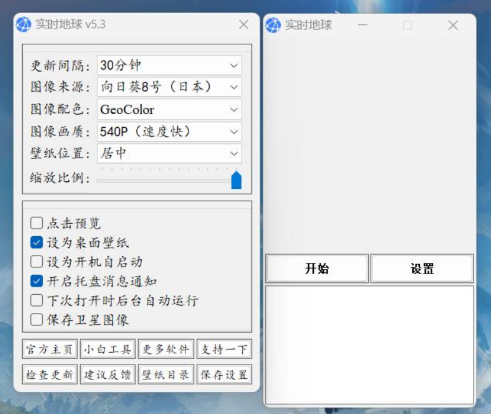Enable the 点击预览 checkbox
The width and height of the screenshot is (491, 414).
36,223
